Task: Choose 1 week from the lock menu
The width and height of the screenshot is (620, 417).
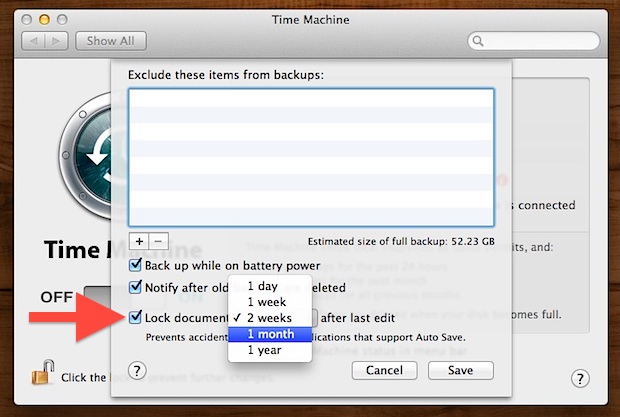Action: pos(270,302)
